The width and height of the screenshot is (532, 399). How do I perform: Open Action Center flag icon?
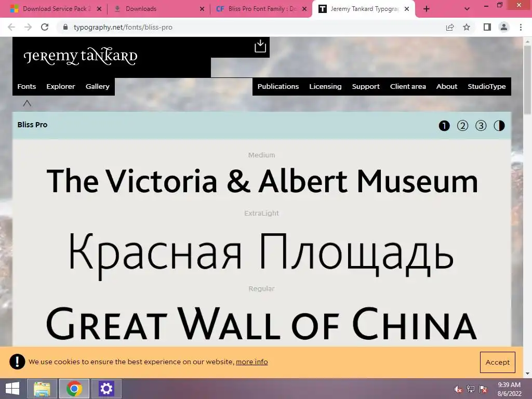point(483,389)
